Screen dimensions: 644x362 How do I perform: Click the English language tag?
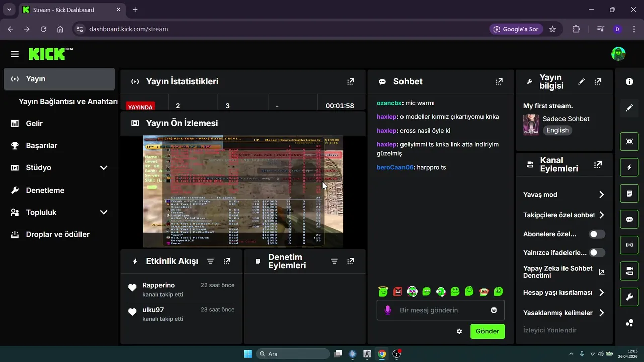(x=557, y=130)
